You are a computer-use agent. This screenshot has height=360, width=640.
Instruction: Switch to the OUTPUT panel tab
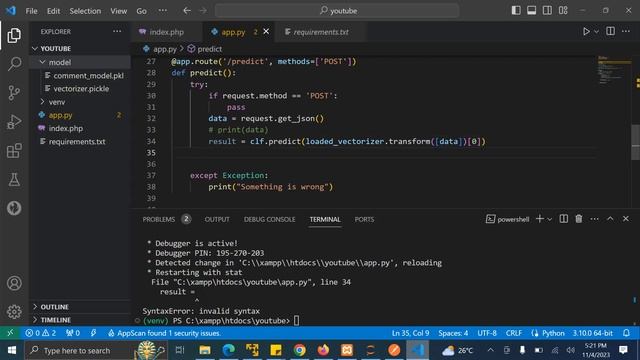point(217,219)
